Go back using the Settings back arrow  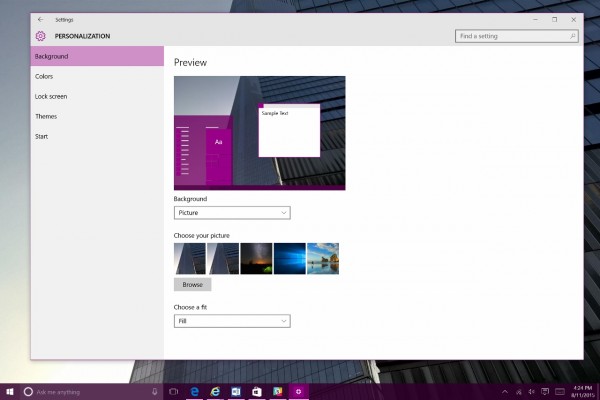[x=41, y=20]
